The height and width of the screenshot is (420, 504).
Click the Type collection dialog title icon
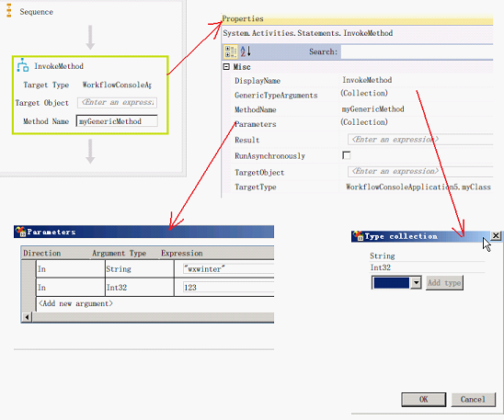coord(358,236)
